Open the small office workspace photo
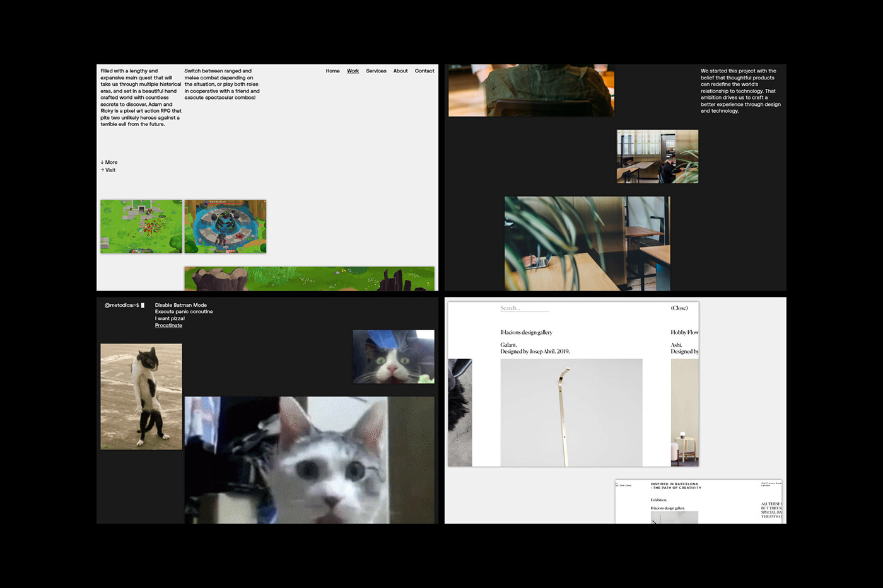883x588 pixels. coord(657,156)
